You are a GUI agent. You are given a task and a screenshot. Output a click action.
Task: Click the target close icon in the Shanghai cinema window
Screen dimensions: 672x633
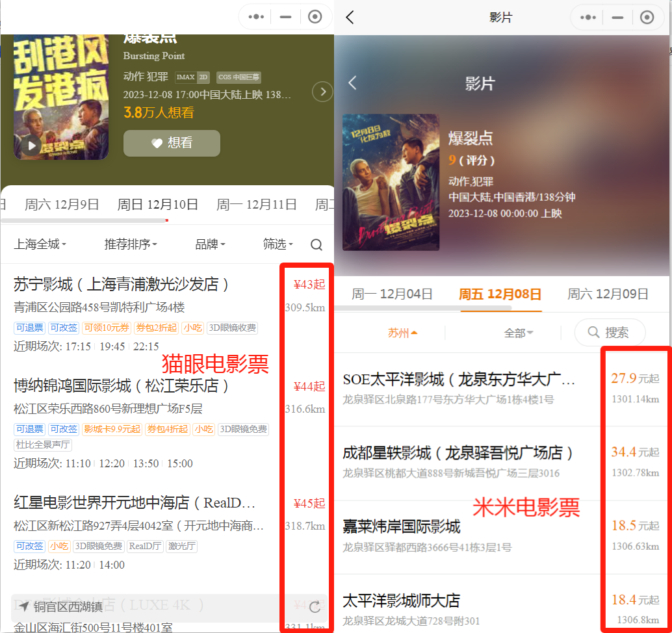click(x=315, y=17)
